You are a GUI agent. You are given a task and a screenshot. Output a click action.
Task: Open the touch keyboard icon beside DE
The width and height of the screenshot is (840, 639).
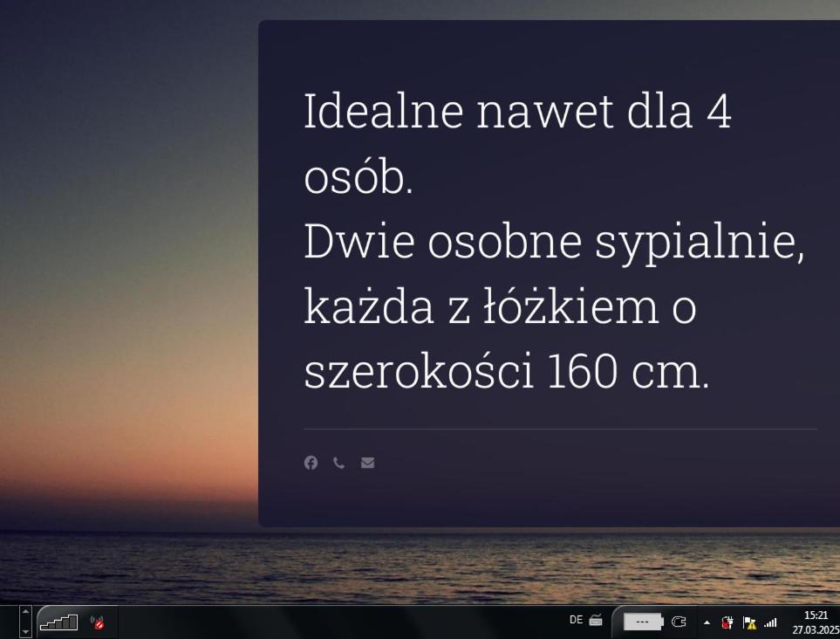596,621
